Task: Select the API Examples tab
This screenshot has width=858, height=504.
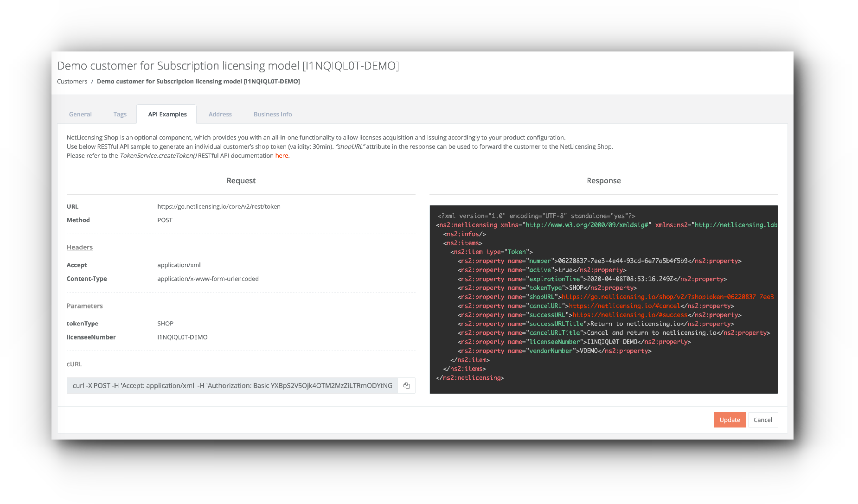Action: (x=167, y=114)
